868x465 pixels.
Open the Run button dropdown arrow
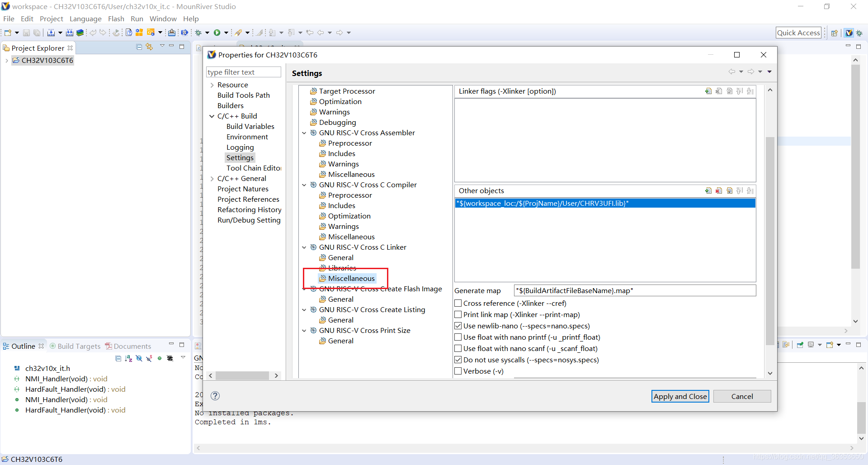pos(226,33)
